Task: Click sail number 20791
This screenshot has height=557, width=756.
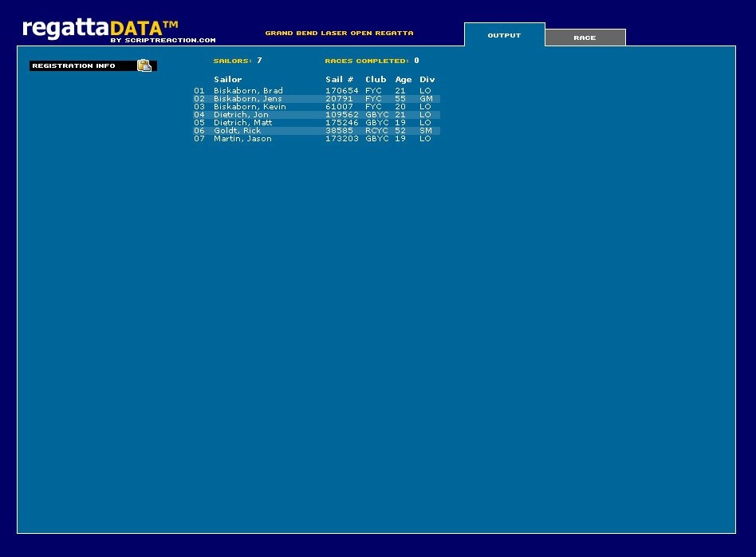Action: tap(339, 98)
